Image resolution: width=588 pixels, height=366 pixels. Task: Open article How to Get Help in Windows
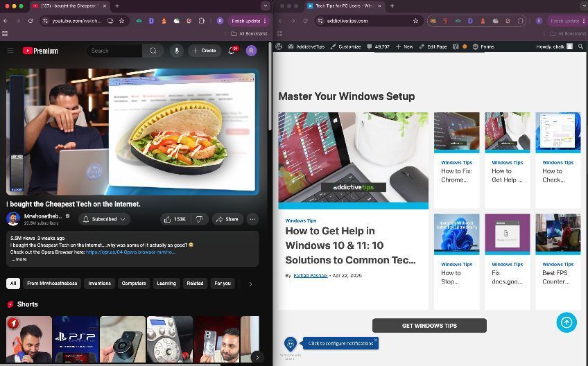[x=350, y=245]
